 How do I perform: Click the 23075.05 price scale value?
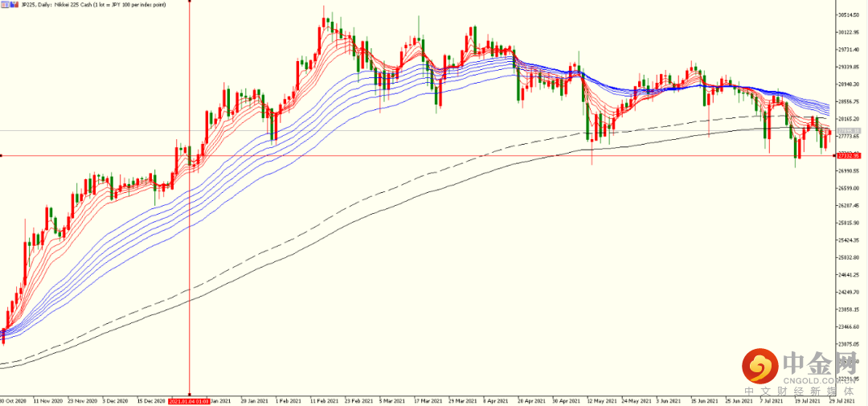point(849,344)
